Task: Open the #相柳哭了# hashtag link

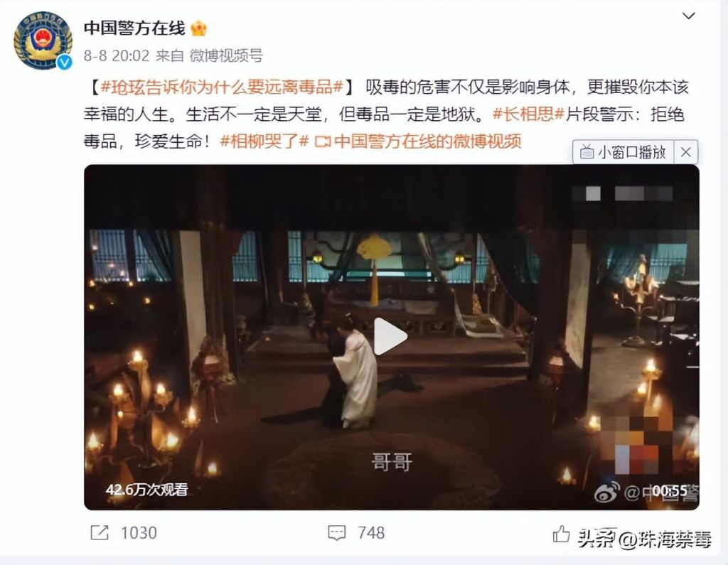Action: (x=264, y=141)
